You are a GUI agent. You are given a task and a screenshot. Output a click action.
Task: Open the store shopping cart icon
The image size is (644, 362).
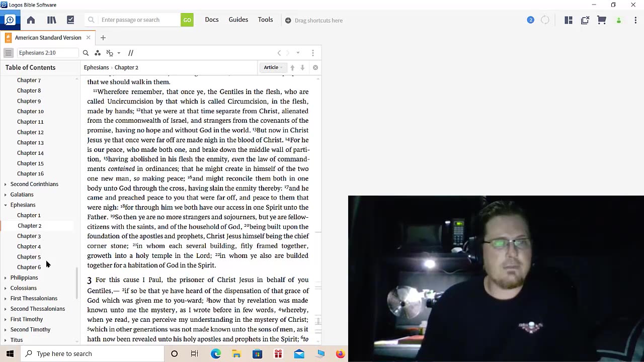[602, 20]
